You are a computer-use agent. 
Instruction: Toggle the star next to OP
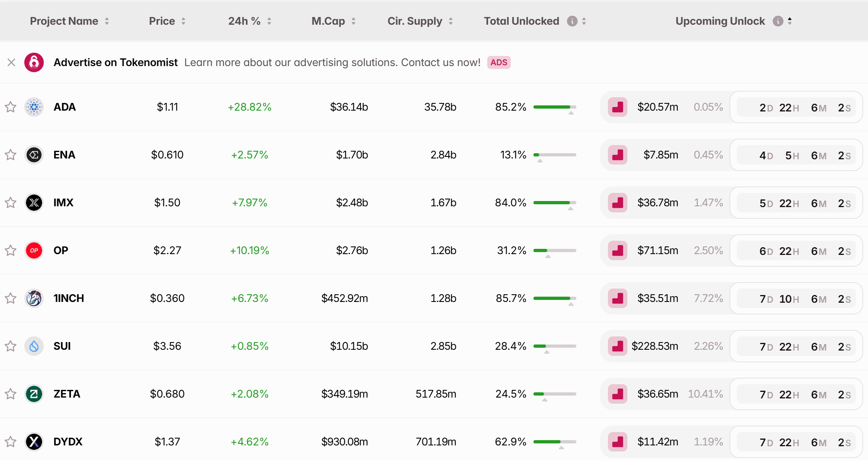click(x=11, y=250)
